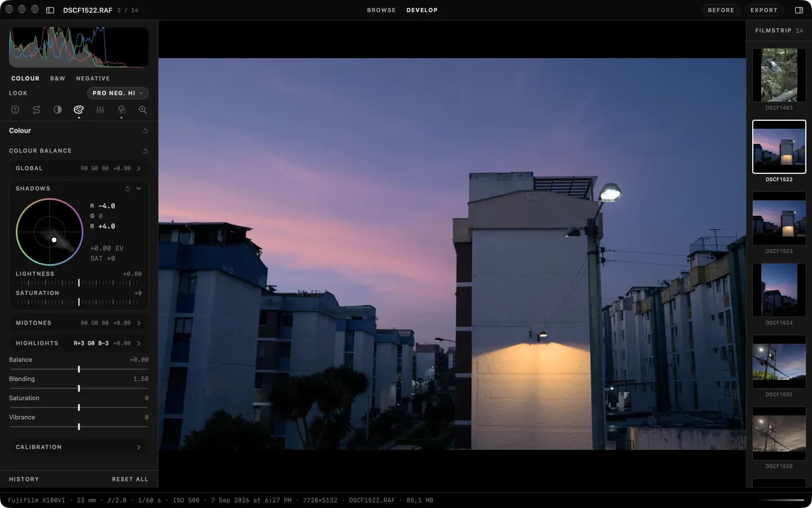Click the Balance slider
The image size is (812, 508).
(x=79, y=369)
